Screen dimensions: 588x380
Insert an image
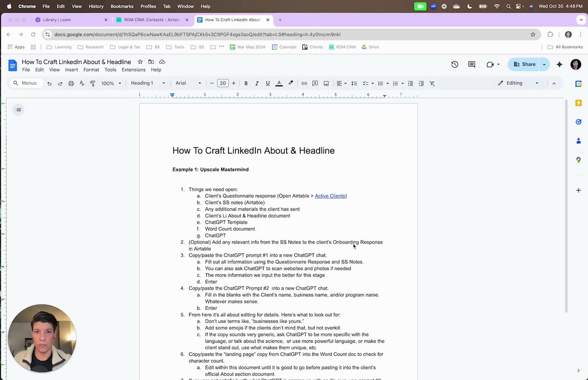326,83
